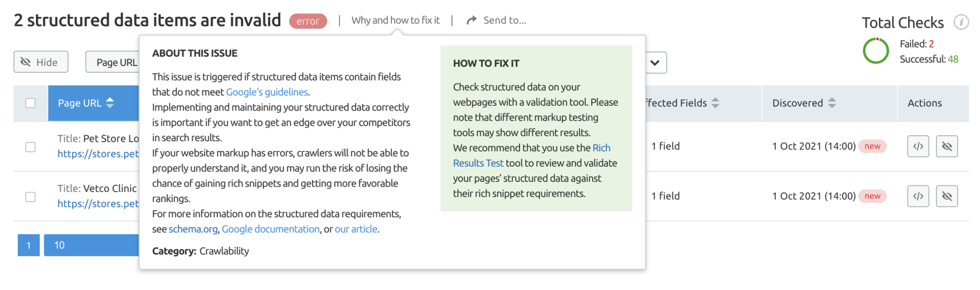This screenshot has width=980, height=290.
Task: Open the Rich Results Test link
Action: (532, 155)
